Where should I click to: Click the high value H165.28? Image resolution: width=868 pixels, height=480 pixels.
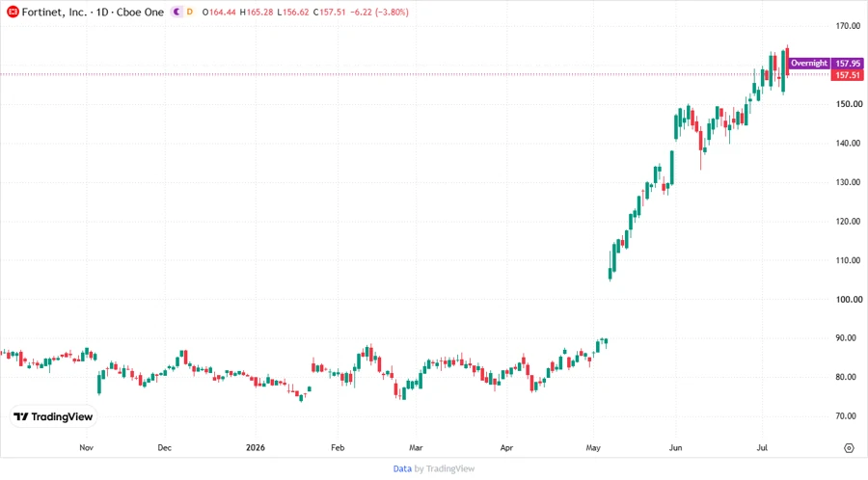coord(257,13)
